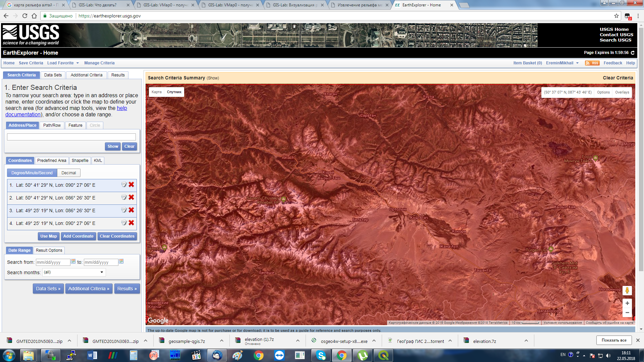Zoom out on the map
644x362 pixels.
(627, 313)
